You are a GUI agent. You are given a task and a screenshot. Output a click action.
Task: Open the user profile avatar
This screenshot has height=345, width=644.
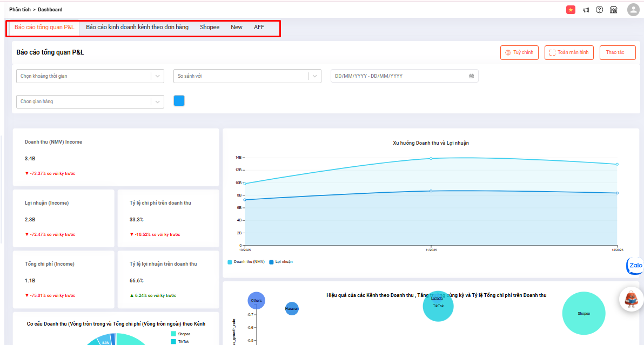pos(633,10)
